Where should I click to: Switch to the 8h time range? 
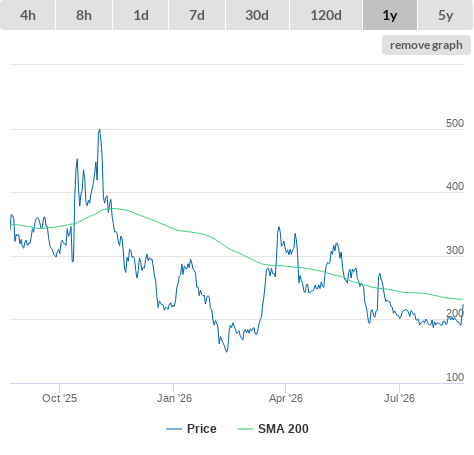tap(84, 15)
